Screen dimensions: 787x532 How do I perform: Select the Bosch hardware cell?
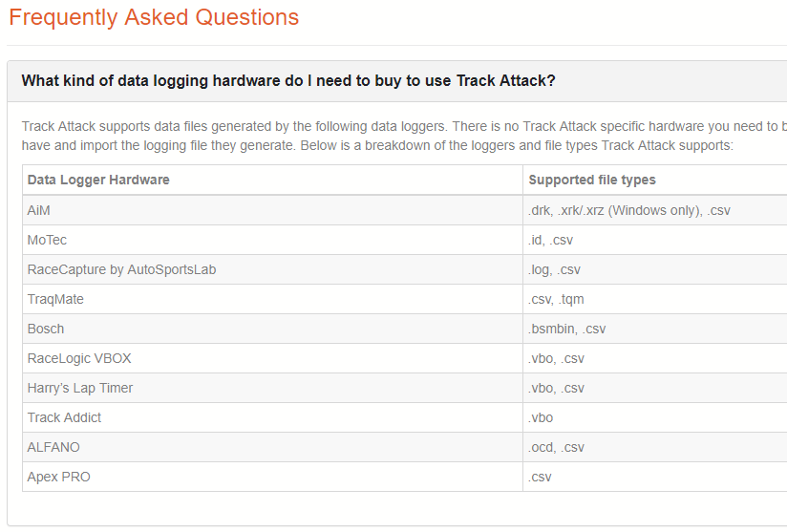point(272,329)
